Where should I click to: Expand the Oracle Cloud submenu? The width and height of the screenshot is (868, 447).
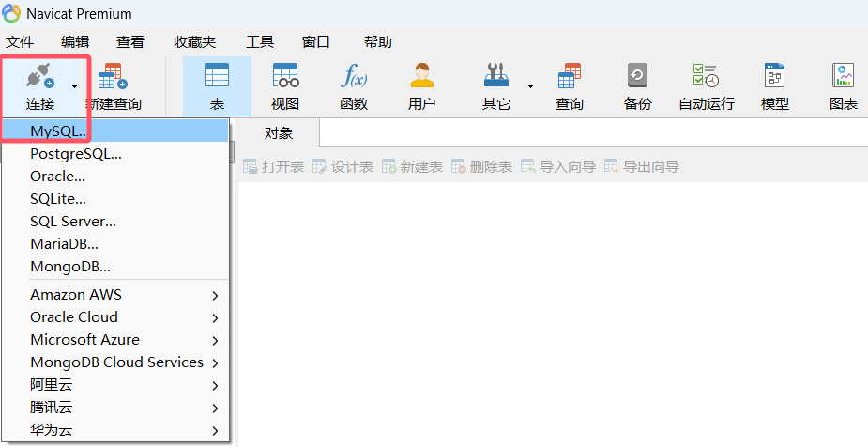[x=115, y=317]
